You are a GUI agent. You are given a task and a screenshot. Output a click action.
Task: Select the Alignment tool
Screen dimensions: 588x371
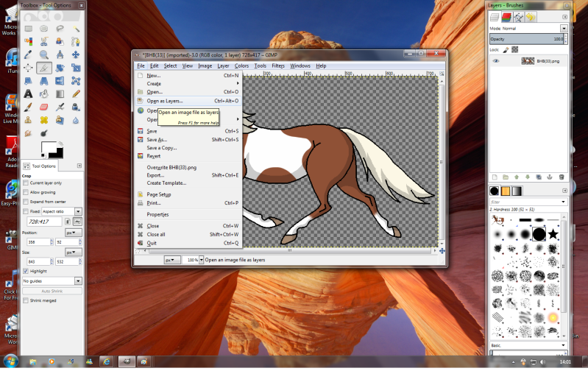pos(28,68)
